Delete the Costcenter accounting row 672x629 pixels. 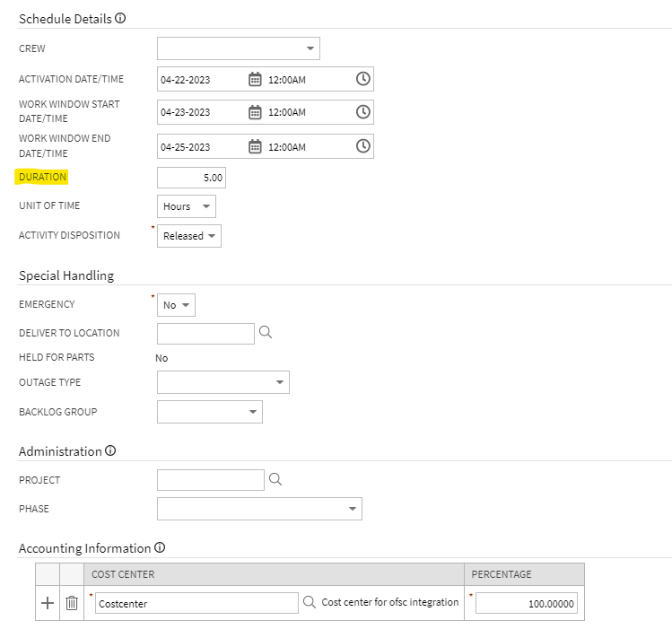pos(72,603)
